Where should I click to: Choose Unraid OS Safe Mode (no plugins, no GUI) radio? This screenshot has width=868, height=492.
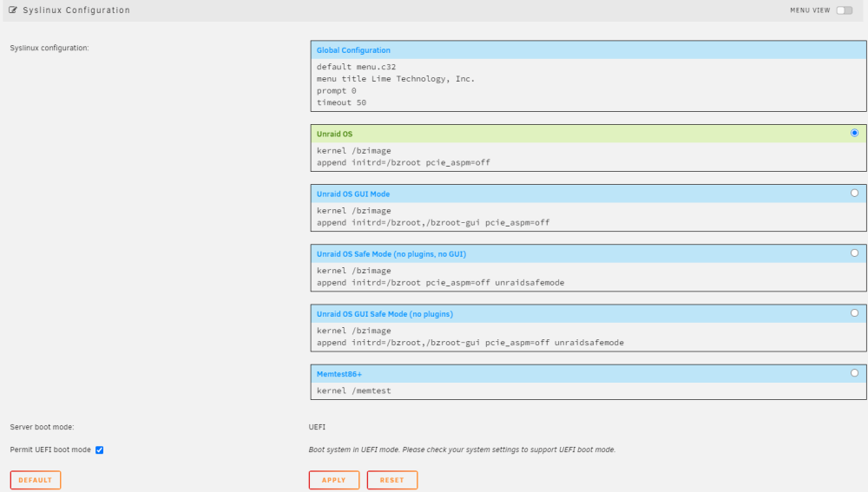tap(854, 253)
